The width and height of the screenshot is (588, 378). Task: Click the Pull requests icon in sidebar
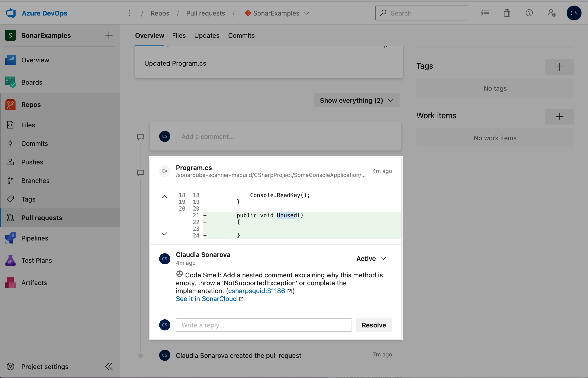(x=10, y=217)
